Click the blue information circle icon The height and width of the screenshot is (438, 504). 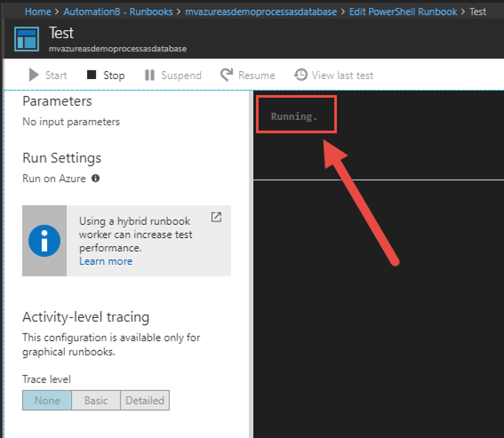45,241
